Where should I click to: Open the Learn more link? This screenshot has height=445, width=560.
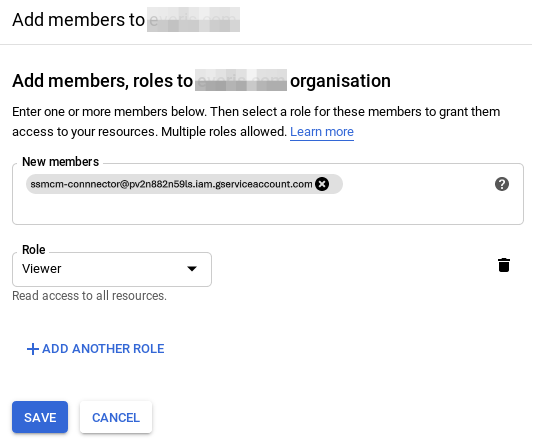322,132
